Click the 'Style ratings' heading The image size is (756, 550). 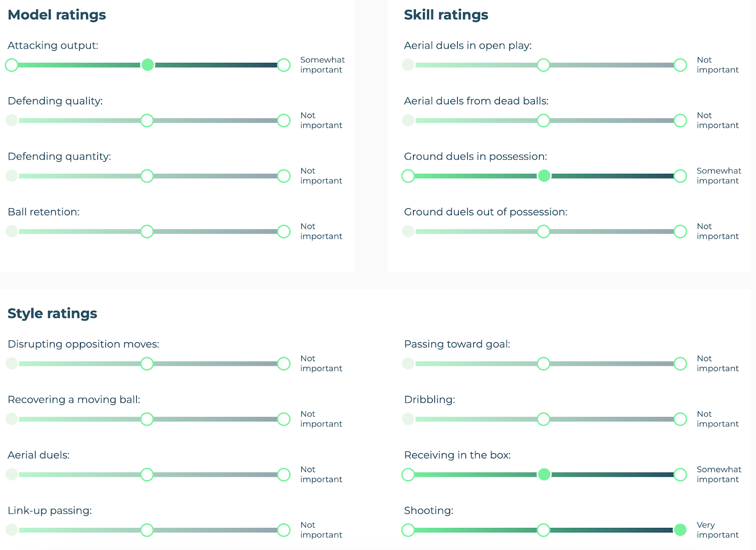pyautogui.click(x=52, y=313)
